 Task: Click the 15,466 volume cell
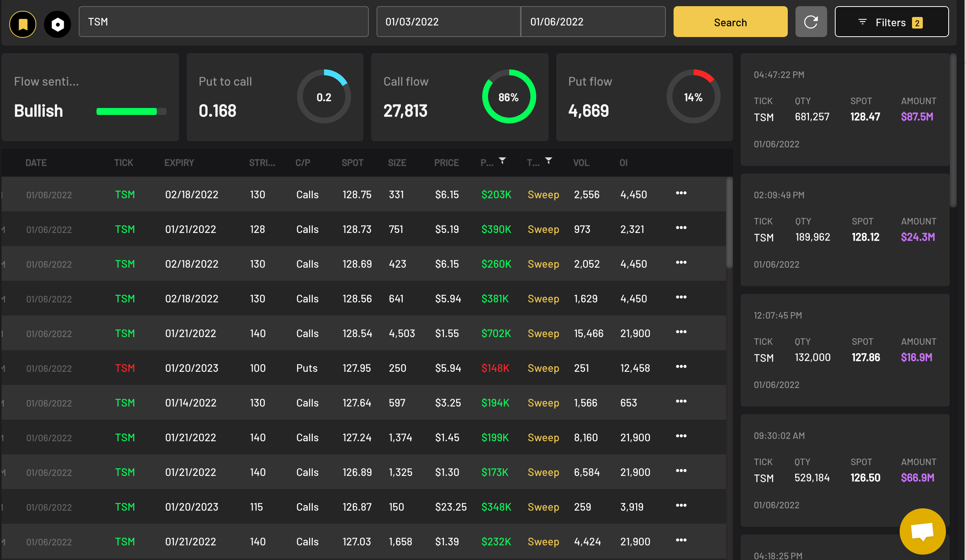point(588,334)
